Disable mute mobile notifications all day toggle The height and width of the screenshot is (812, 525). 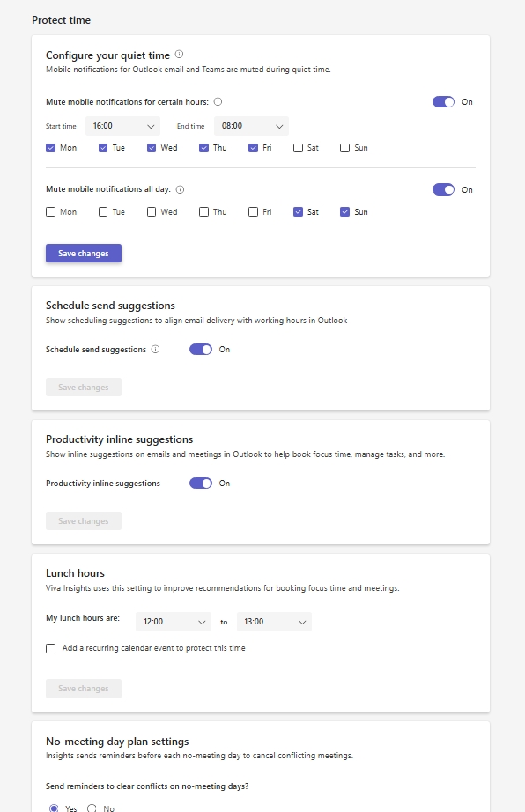pos(443,189)
